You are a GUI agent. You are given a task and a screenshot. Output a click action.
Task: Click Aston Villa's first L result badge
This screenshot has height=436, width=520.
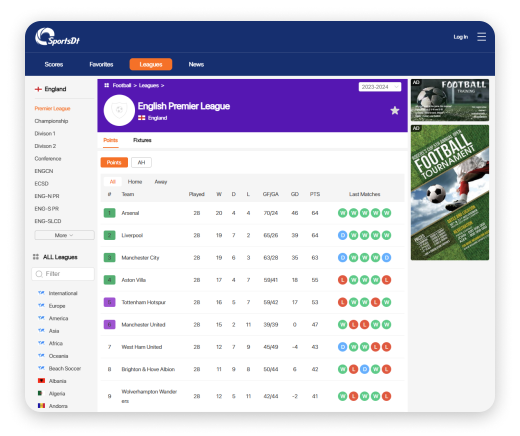click(x=342, y=280)
